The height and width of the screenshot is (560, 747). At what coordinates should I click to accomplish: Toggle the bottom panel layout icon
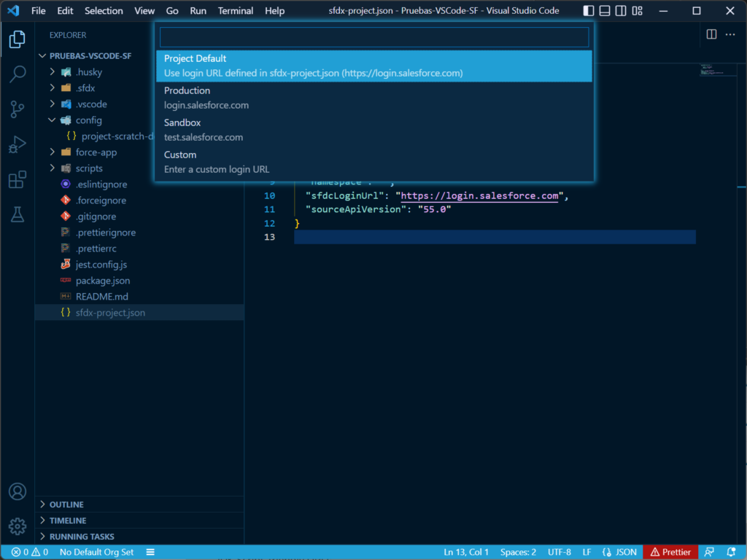tap(605, 10)
